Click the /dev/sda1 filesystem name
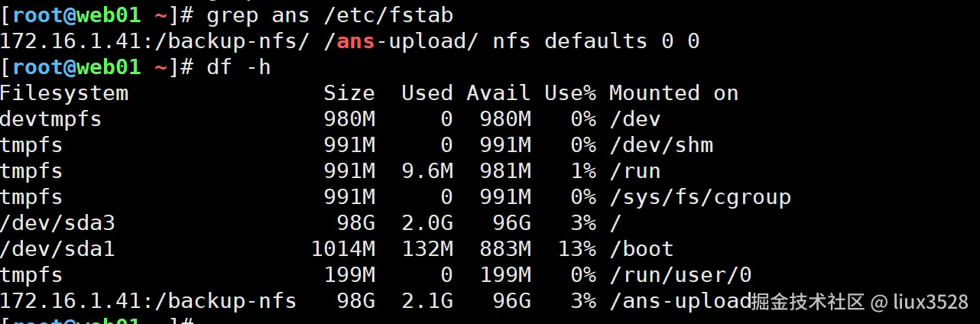 pos(57,249)
